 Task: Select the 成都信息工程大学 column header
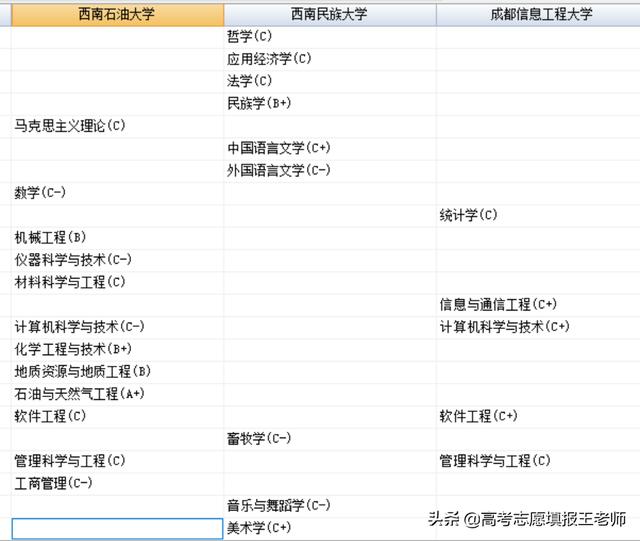pos(538,15)
